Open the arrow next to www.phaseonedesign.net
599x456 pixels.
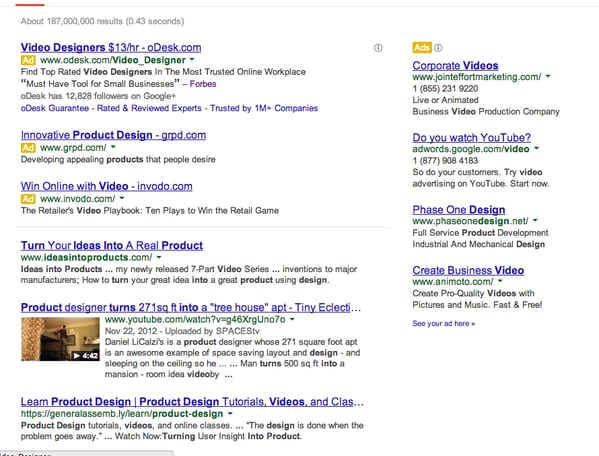(535, 220)
